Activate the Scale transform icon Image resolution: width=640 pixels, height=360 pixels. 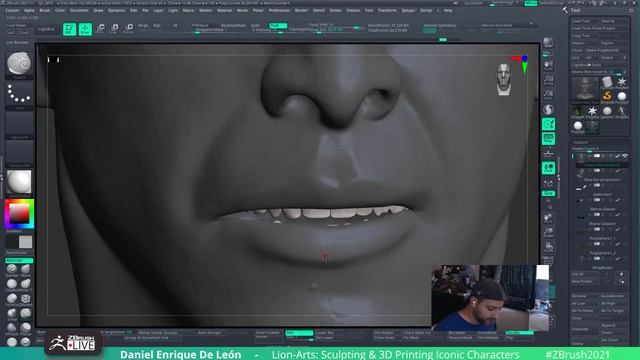114,29
